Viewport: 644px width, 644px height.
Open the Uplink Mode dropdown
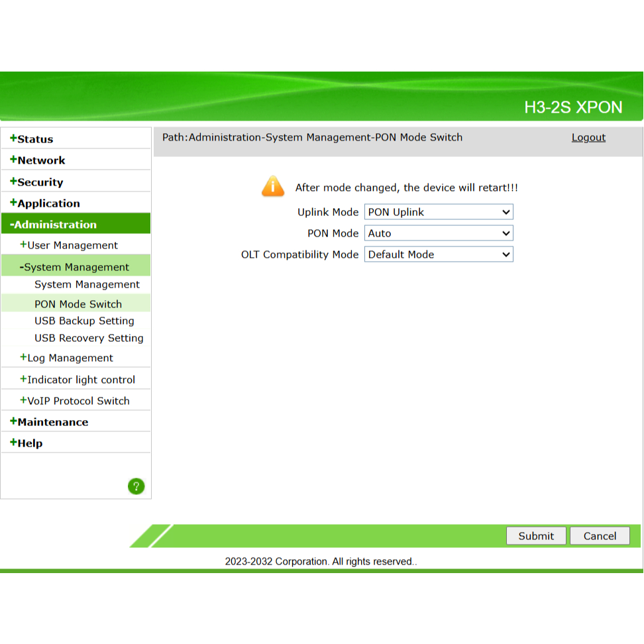[x=439, y=212]
